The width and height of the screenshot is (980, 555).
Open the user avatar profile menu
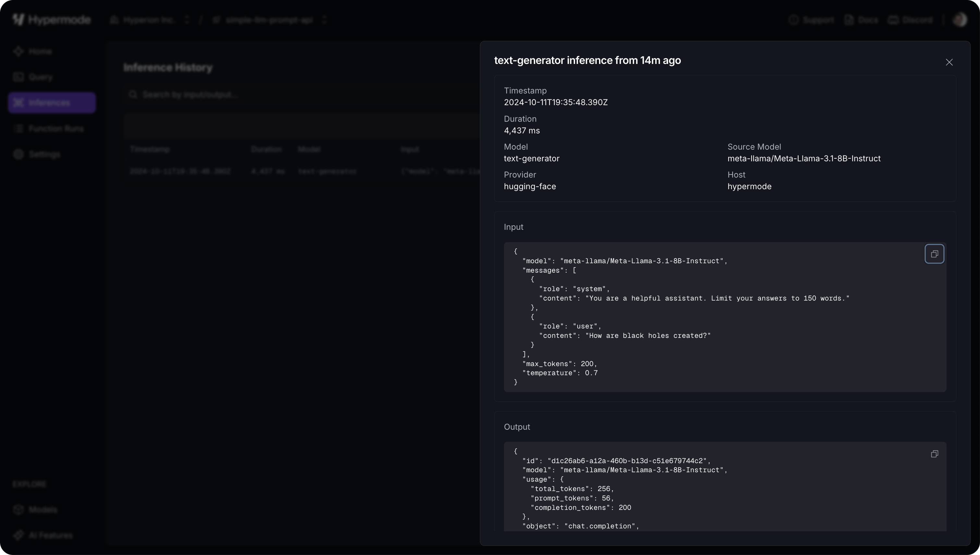point(960,19)
